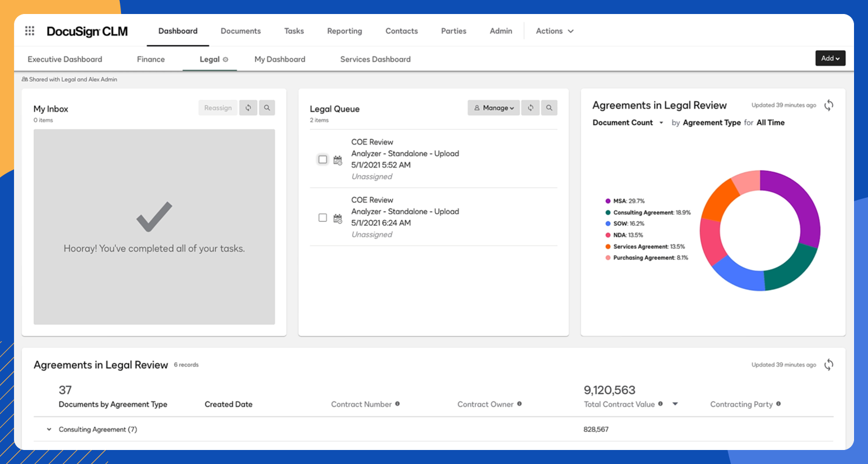Viewport: 868px width, 464px height.
Task: Expand the Consulting Agreement (7) row
Action: (49, 429)
